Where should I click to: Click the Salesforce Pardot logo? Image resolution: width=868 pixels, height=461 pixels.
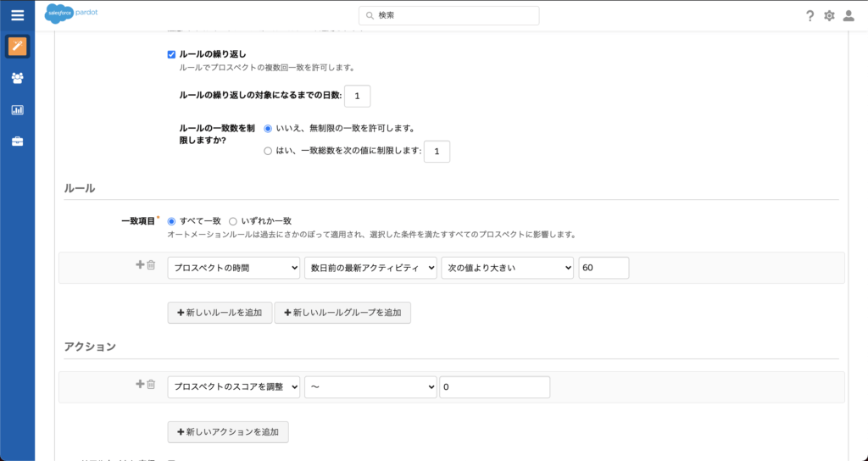tap(71, 14)
